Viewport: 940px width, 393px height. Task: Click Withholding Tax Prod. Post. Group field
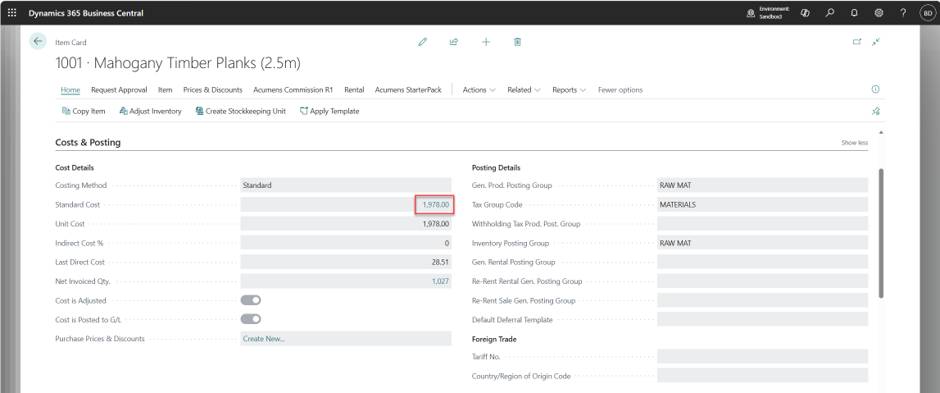763,223
